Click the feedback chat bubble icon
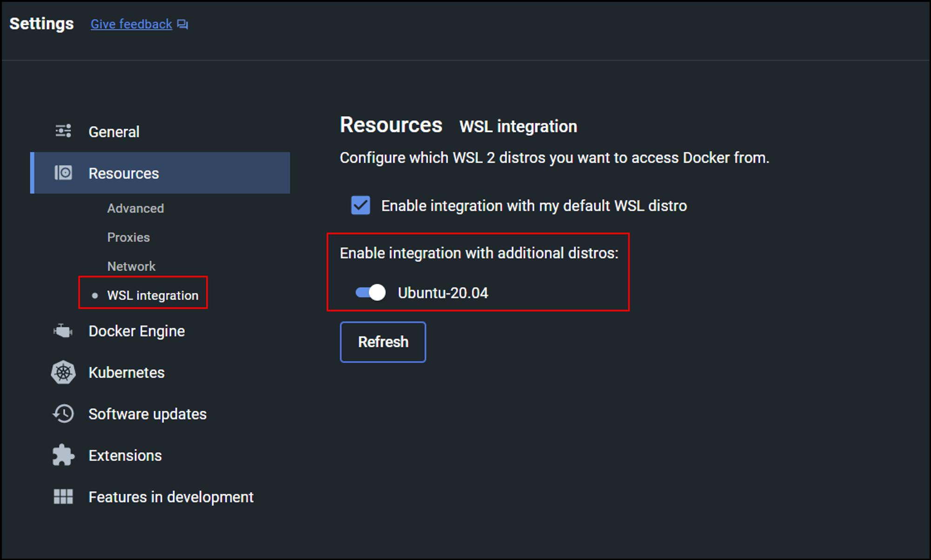The height and width of the screenshot is (560, 931). (x=182, y=25)
